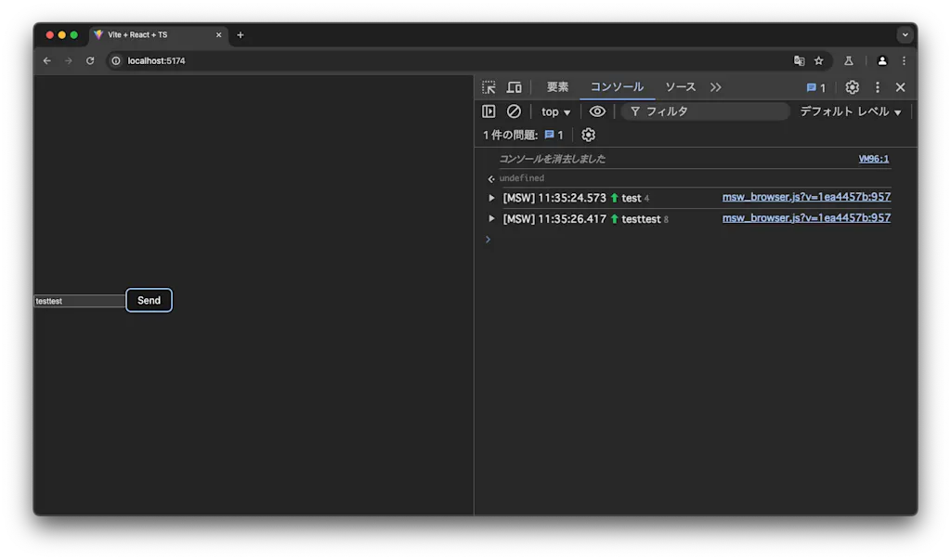This screenshot has height=560, width=951.
Task: Bookmark this page with the star icon
Action: [x=819, y=60]
